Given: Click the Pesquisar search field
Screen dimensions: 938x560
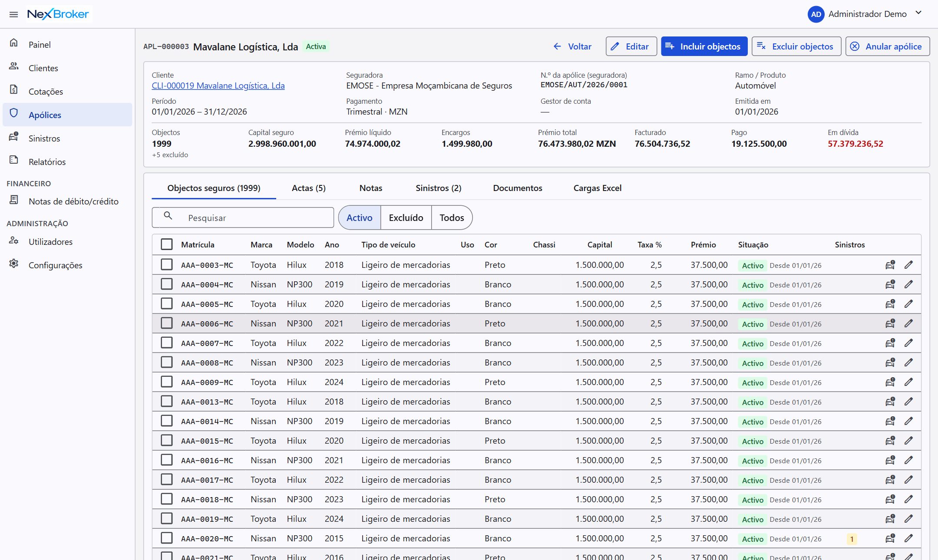Looking at the screenshot, I should [x=243, y=217].
